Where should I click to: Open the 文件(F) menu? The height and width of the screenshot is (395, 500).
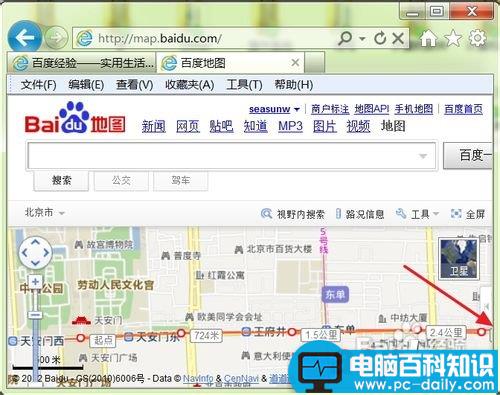tap(38, 85)
